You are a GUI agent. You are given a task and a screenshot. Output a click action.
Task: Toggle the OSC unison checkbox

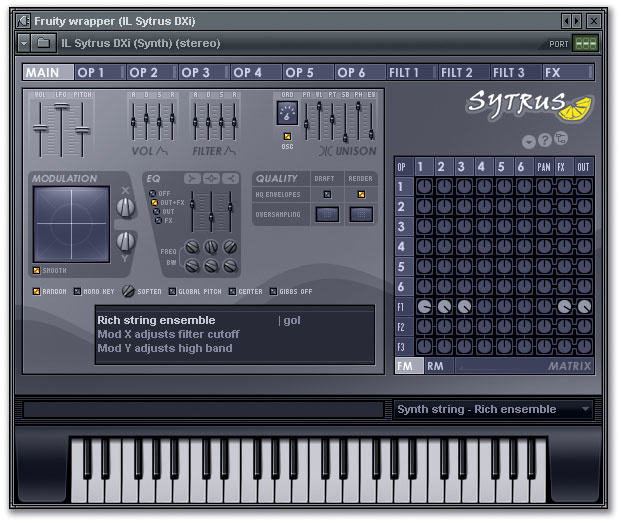(x=288, y=137)
